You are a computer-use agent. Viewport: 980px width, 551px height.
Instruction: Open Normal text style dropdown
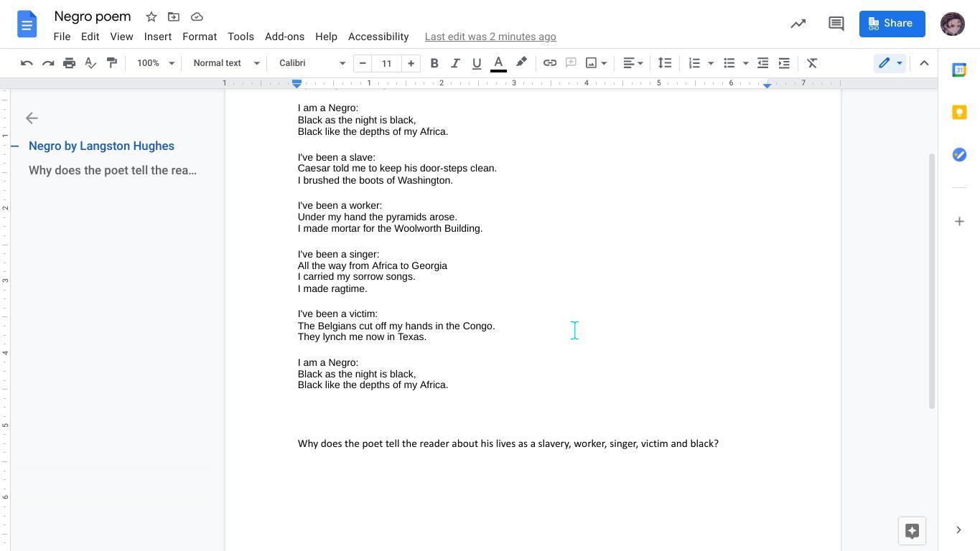(x=226, y=63)
